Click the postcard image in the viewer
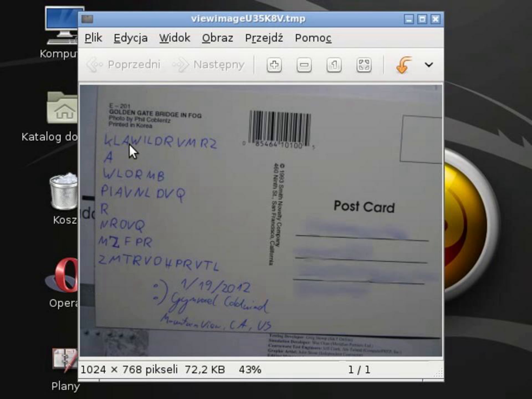 [261, 220]
